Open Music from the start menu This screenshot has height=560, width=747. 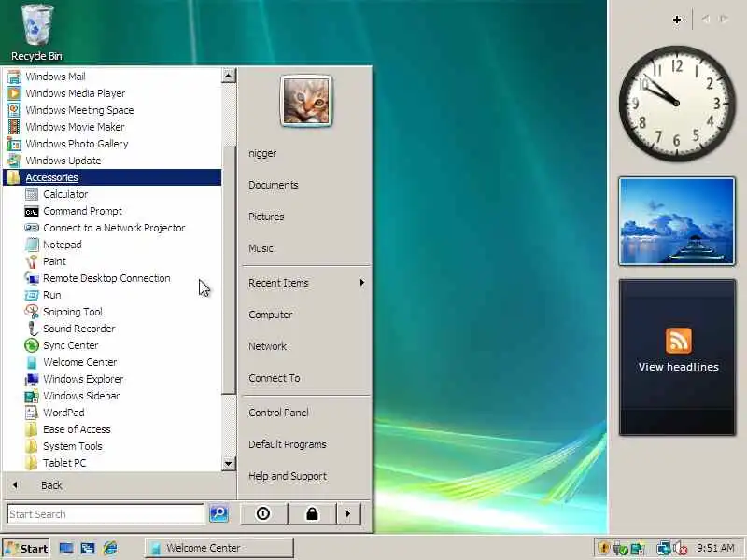pyautogui.click(x=261, y=248)
